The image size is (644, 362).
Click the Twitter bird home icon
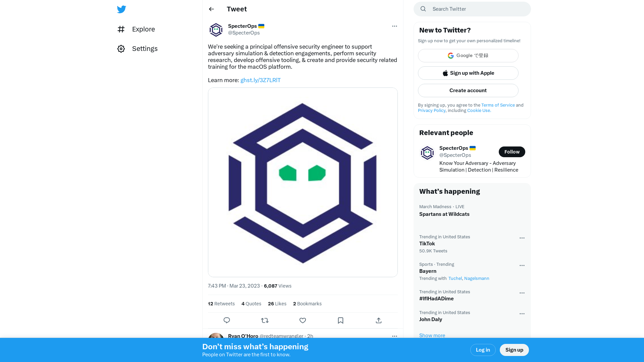(x=121, y=9)
